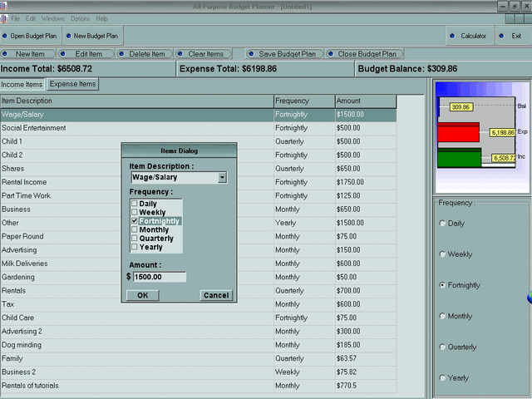Image resolution: width=532 pixels, height=399 pixels.
Task: Click the Close Budget Plan toolbar button
Action: (364, 54)
